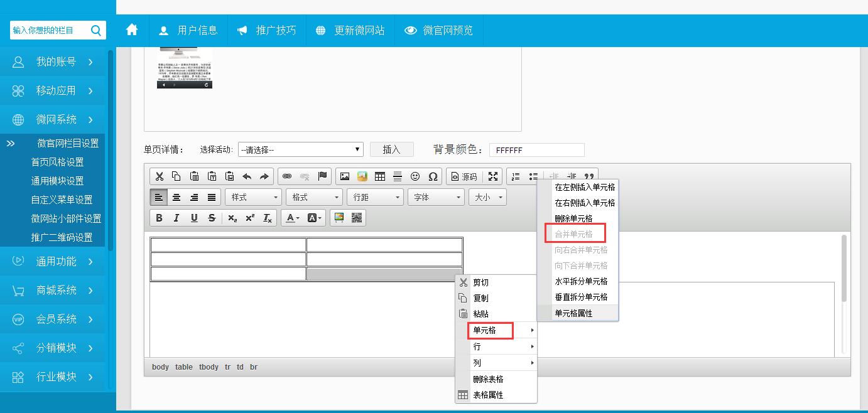Toggle italic formatting
Image resolution: width=868 pixels, height=413 pixels.
point(176,218)
